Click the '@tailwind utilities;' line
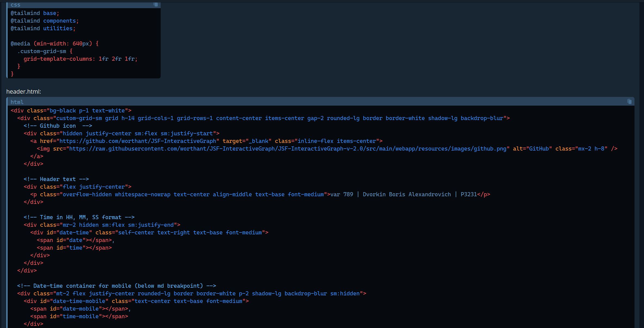Image resolution: width=644 pixels, height=328 pixels. click(x=43, y=28)
